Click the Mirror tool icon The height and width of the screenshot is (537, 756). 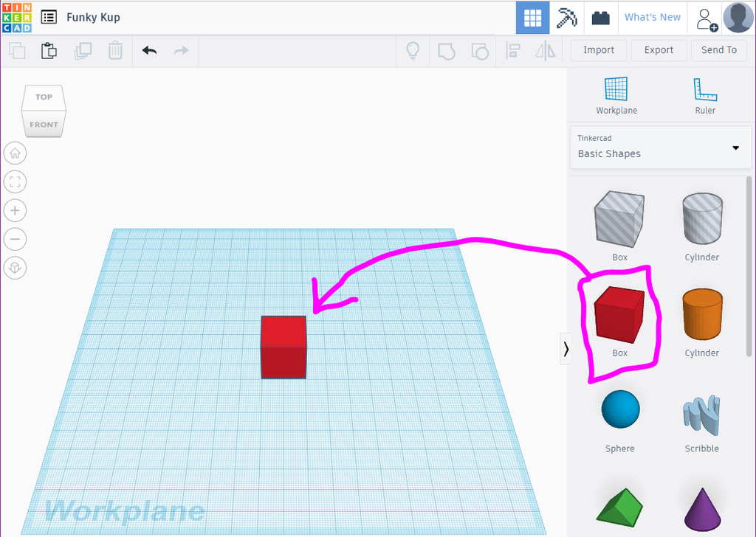pos(546,51)
